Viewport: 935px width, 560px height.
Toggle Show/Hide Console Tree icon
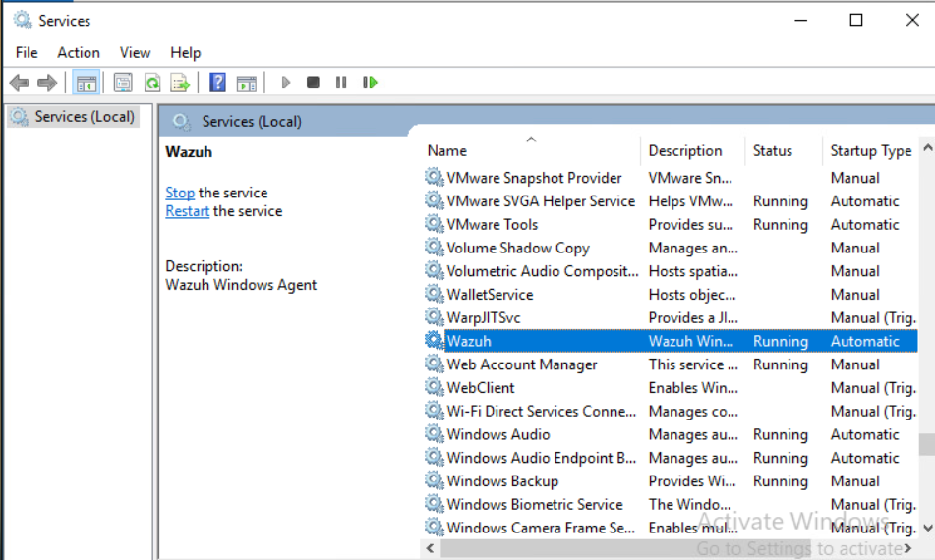click(x=86, y=83)
